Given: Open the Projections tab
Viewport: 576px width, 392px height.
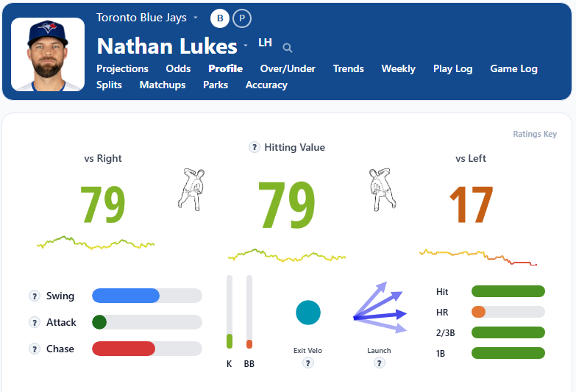Looking at the screenshot, I should 122,68.
